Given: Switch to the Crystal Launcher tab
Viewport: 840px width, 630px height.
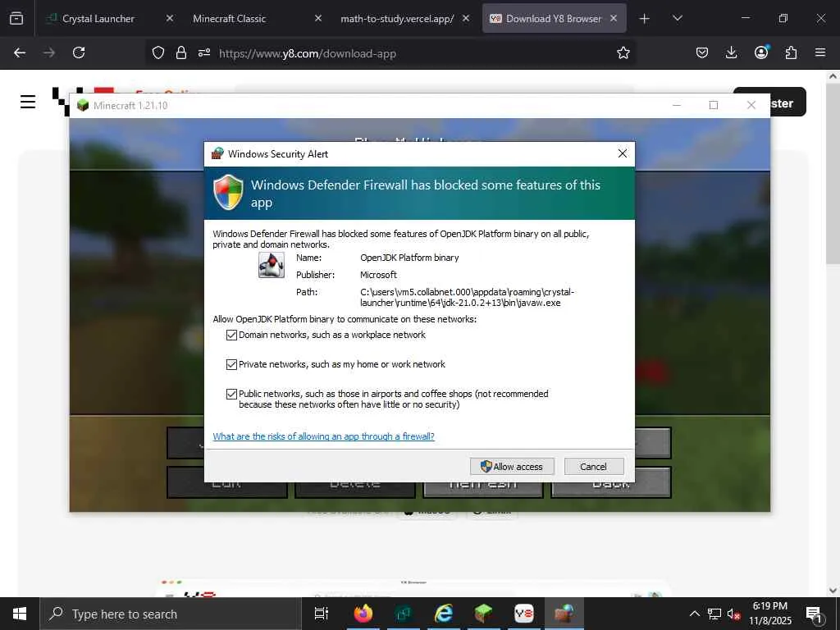Looking at the screenshot, I should click(98, 18).
